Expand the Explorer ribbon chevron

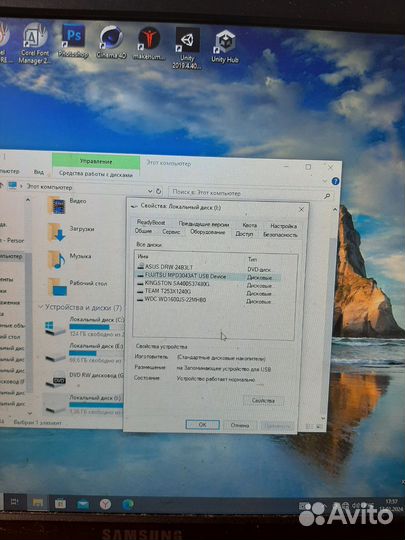[x=325, y=181]
